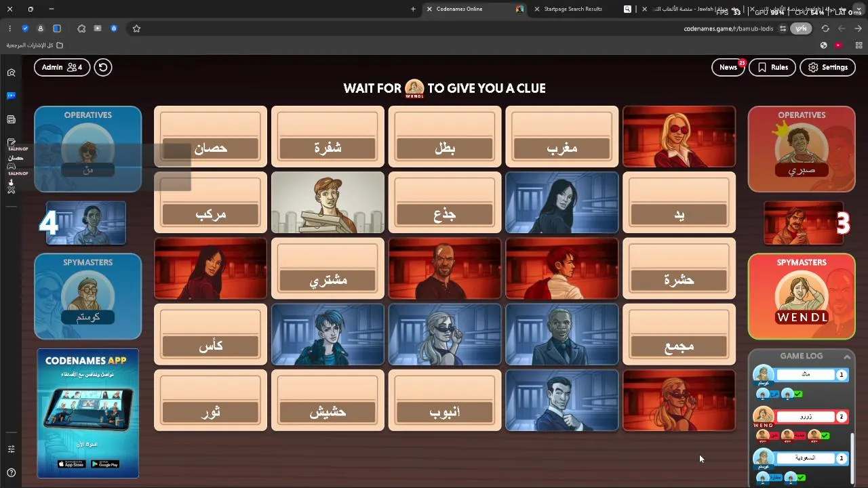Reset the game with the circular arrow button
The width and height of the screenshot is (868, 488).
103,67
